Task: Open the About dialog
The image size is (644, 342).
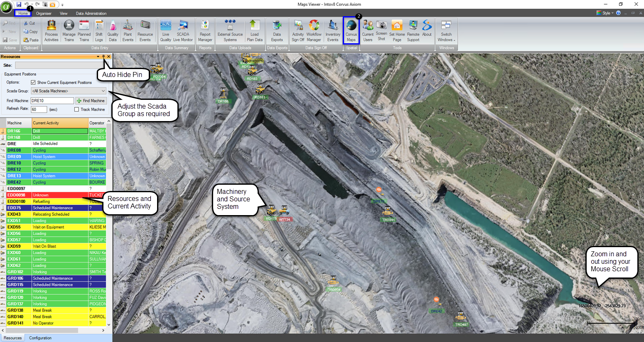Action: point(427,28)
